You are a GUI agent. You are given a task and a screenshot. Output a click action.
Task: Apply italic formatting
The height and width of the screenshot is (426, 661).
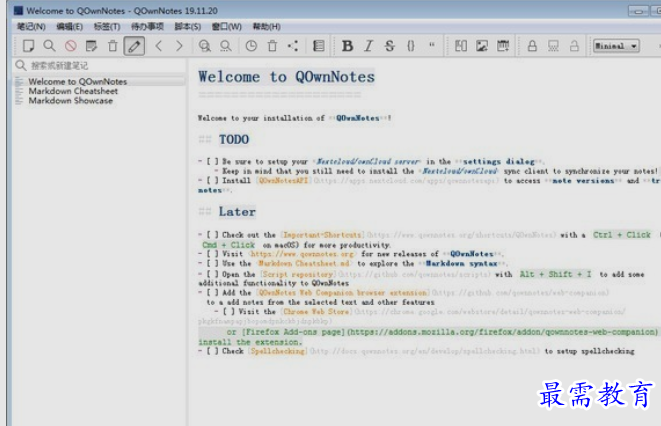[369, 46]
